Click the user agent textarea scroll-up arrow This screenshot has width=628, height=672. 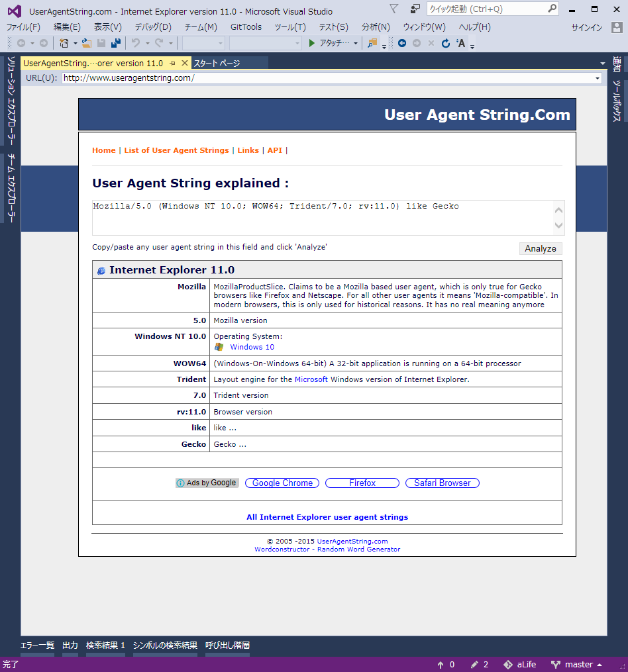point(558,210)
